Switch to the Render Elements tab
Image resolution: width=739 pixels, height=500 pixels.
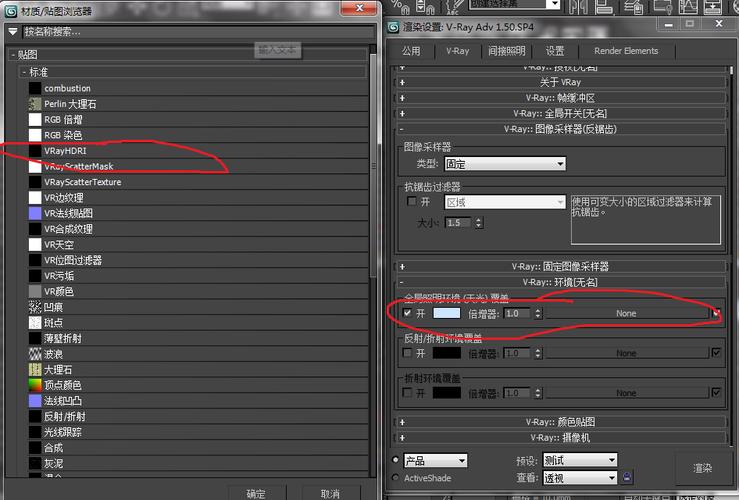tap(626, 51)
